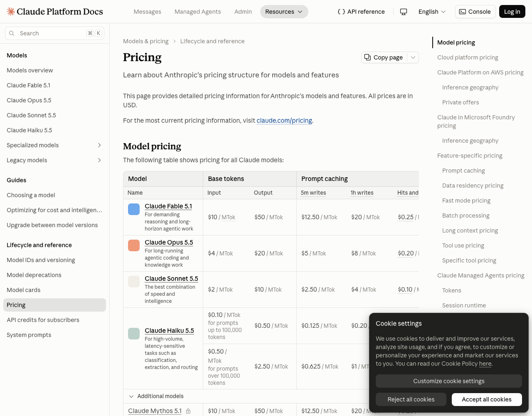This screenshot has width=532, height=416.
Task: Click Reject all cookies
Action: [x=411, y=399]
